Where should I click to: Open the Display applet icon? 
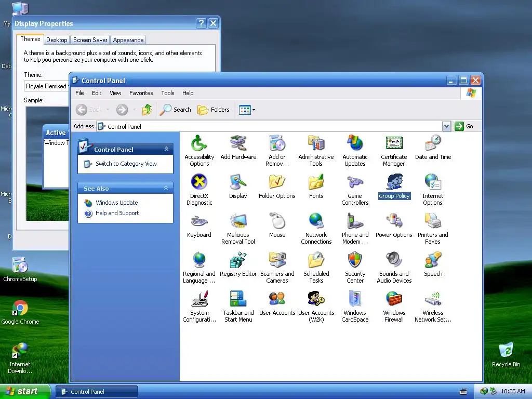coord(238,182)
